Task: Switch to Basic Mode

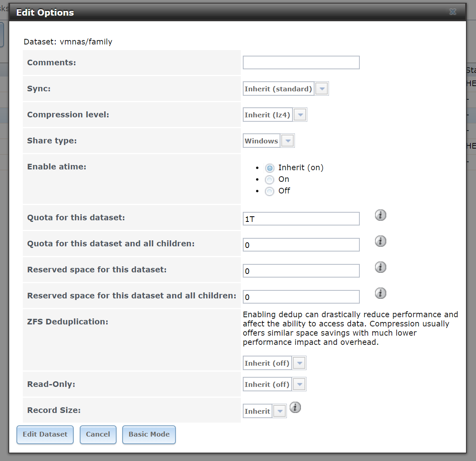Action: 149,435
